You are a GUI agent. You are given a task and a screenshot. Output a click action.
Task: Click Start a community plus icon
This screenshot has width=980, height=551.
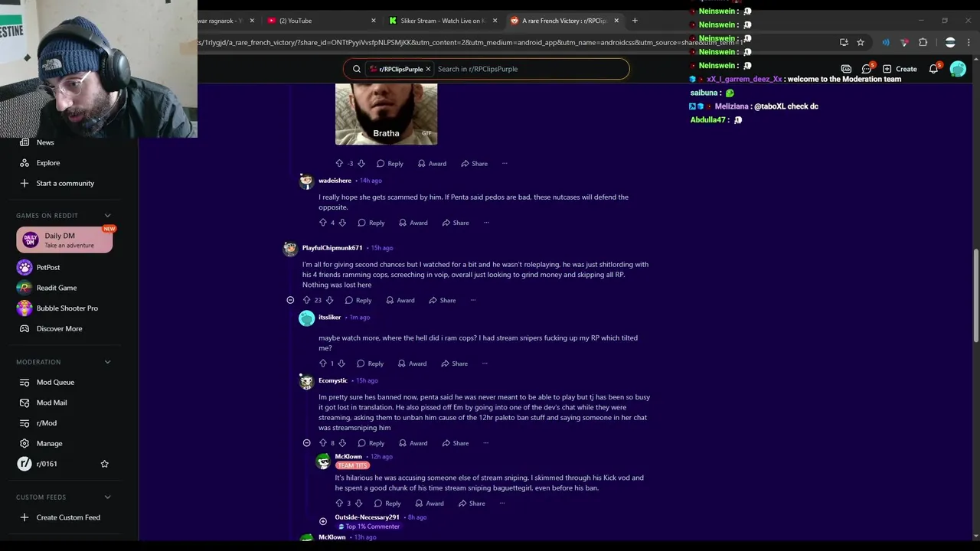24,184
